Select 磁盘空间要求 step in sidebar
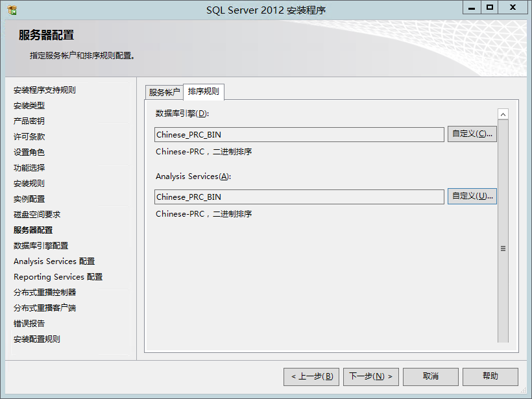Screen dimensions: 532x399 point(37,215)
